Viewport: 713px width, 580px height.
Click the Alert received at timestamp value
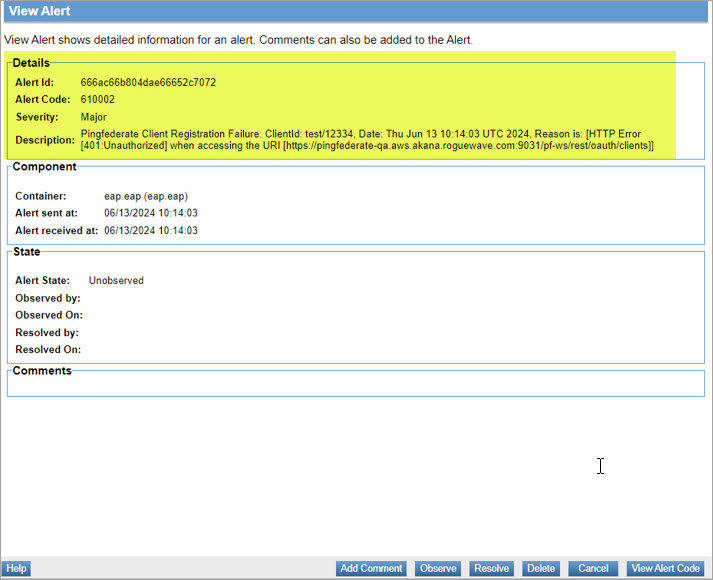coord(151,230)
